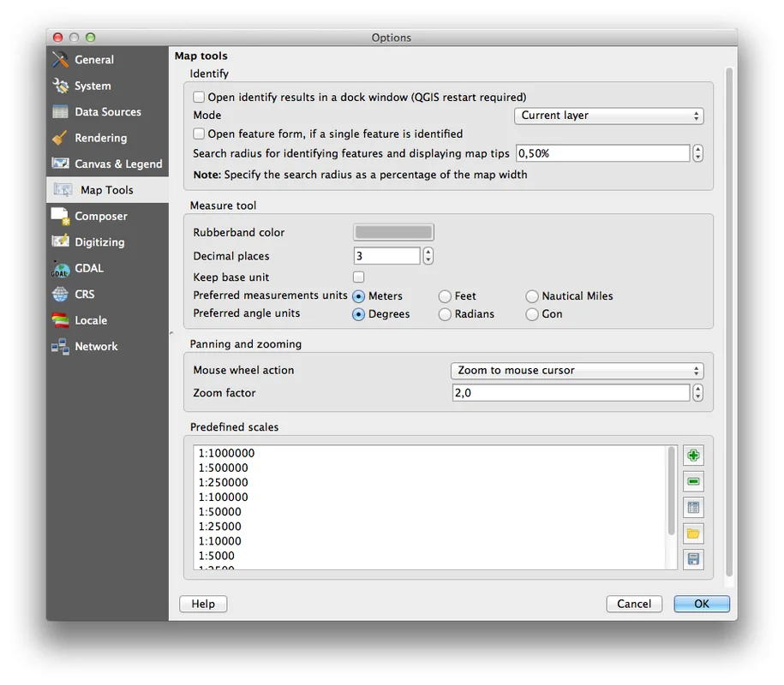Toggle the Keep base unit checkbox
Image resolution: width=784 pixels, height=685 pixels.
359,277
